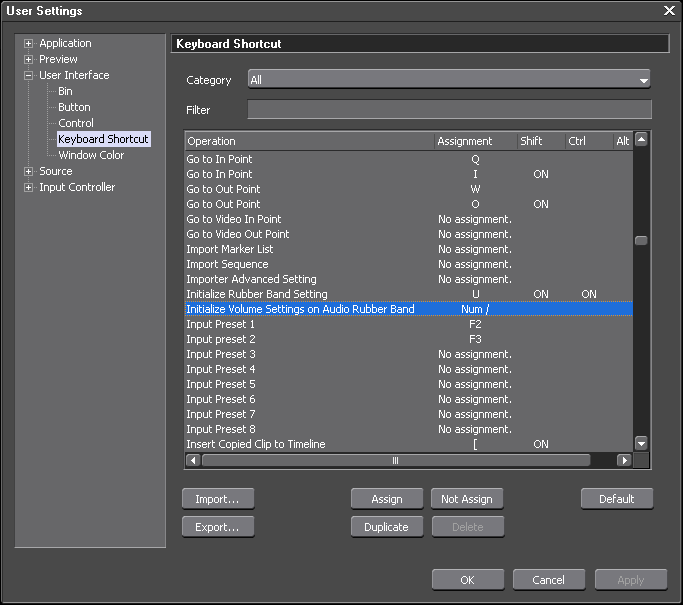Duplicate the selected shortcut

click(x=386, y=527)
